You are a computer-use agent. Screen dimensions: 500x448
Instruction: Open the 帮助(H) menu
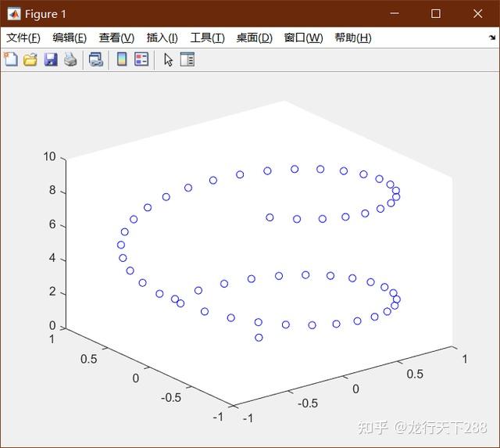point(353,38)
